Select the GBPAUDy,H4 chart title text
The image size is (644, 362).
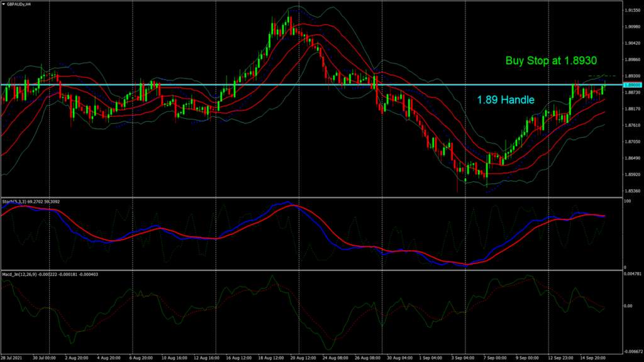coord(18,4)
